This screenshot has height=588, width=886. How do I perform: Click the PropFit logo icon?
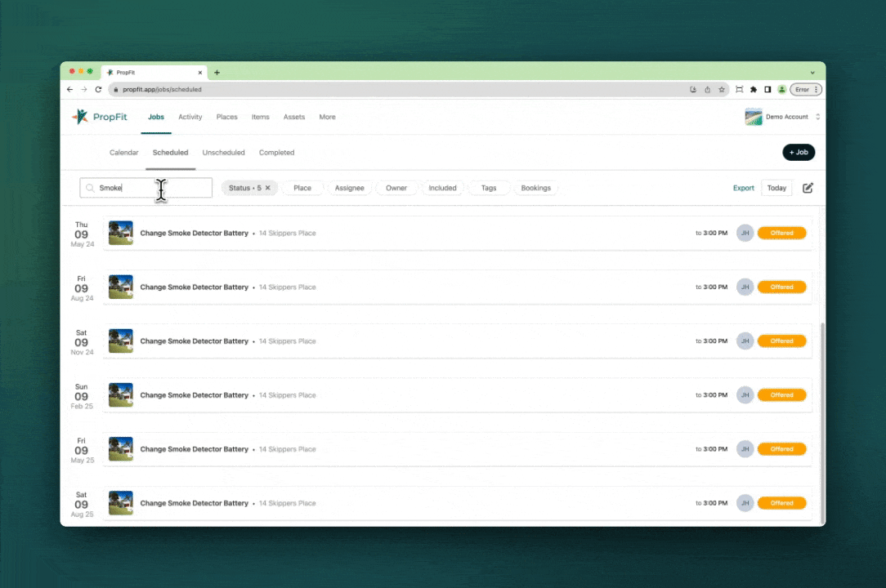click(80, 117)
